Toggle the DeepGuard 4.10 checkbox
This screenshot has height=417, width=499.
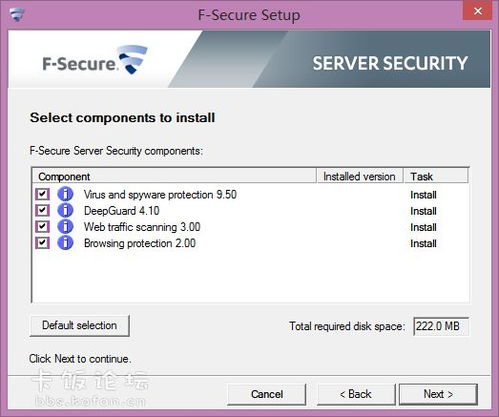coord(42,210)
